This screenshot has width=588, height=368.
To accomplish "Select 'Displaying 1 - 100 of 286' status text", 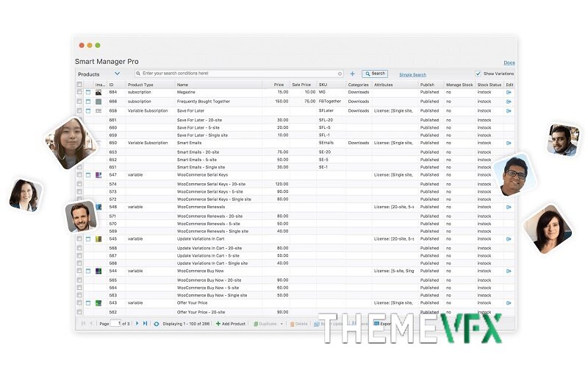I will point(186,324).
